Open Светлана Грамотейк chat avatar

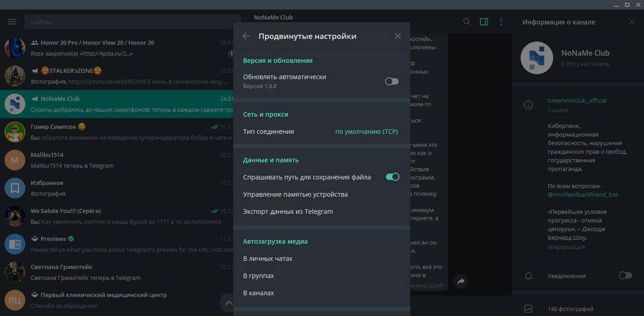(x=14, y=272)
